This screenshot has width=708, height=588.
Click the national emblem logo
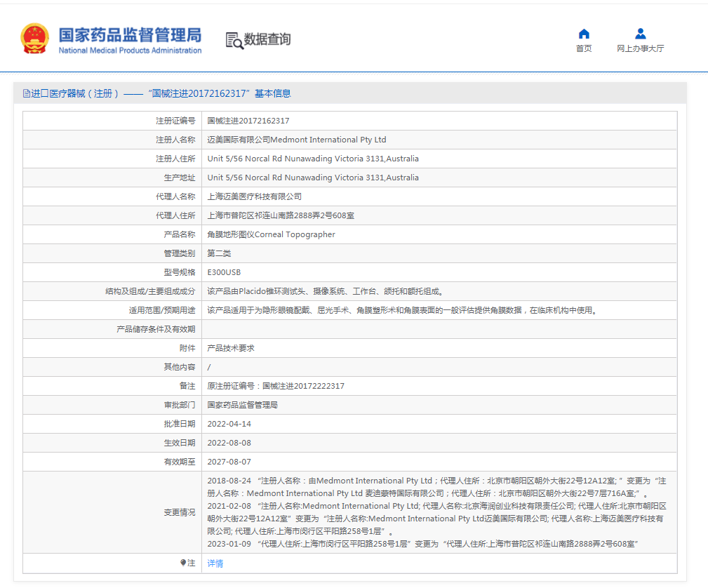tap(35, 39)
